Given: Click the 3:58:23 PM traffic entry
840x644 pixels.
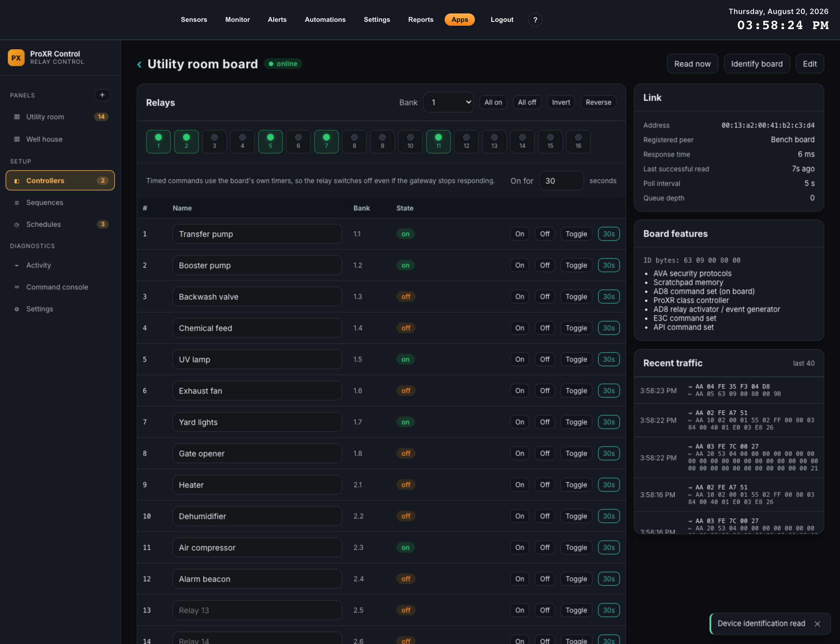Looking at the screenshot, I should [x=729, y=390].
